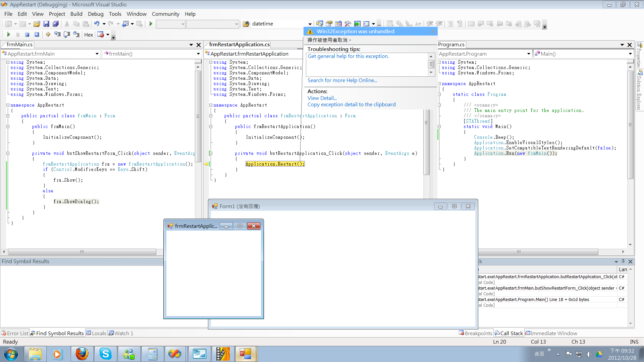This screenshot has width=644, height=362.
Task: Click 'Get general help for this exception'
Action: click(348, 56)
